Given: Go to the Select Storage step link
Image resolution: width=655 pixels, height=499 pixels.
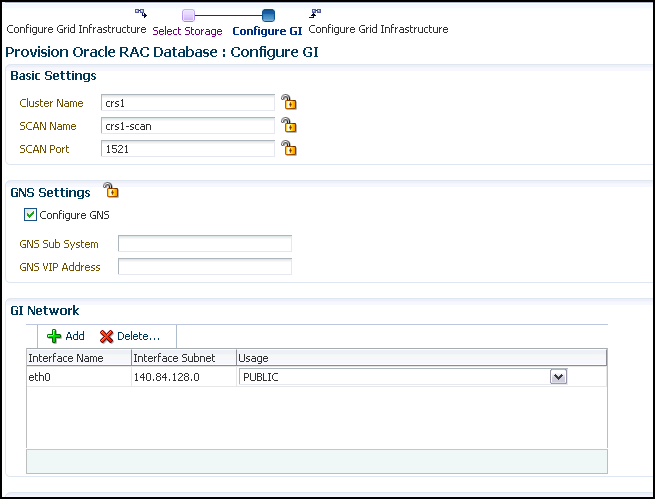Looking at the screenshot, I should click(187, 31).
